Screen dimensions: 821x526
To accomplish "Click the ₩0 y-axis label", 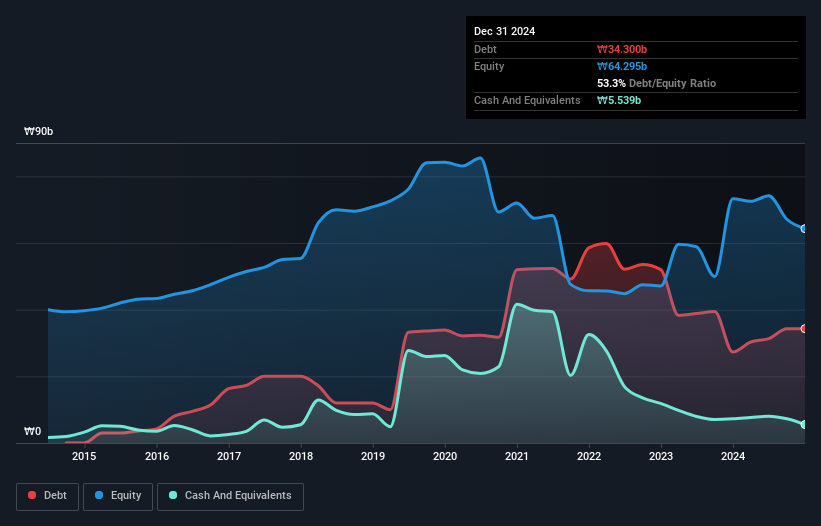I will point(32,431).
